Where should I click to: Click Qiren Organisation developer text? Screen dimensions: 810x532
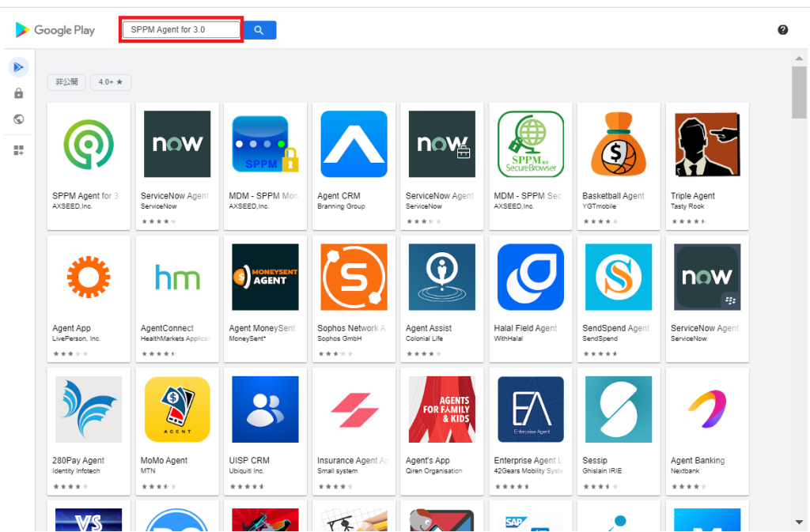coord(434,471)
